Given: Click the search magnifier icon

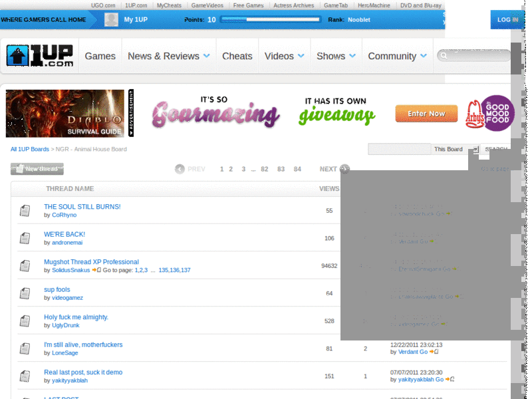Looking at the screenshot, I should pos(444,55).
